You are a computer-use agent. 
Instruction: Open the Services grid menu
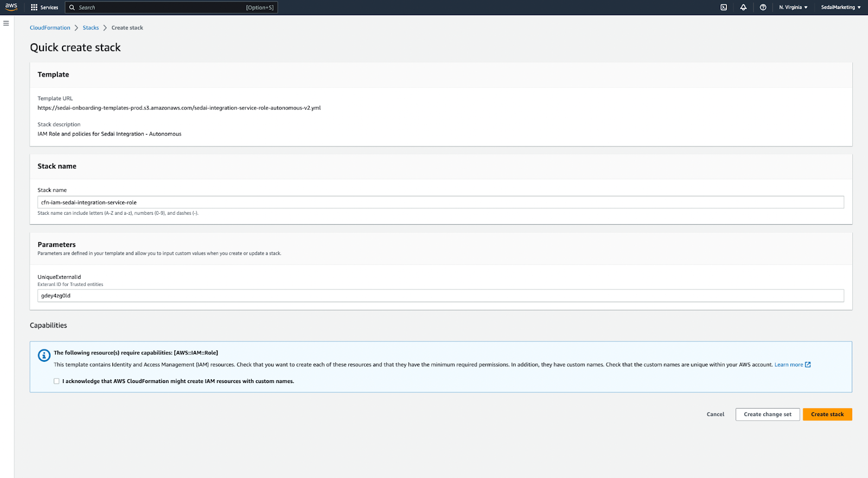click(x=44, y=8)
